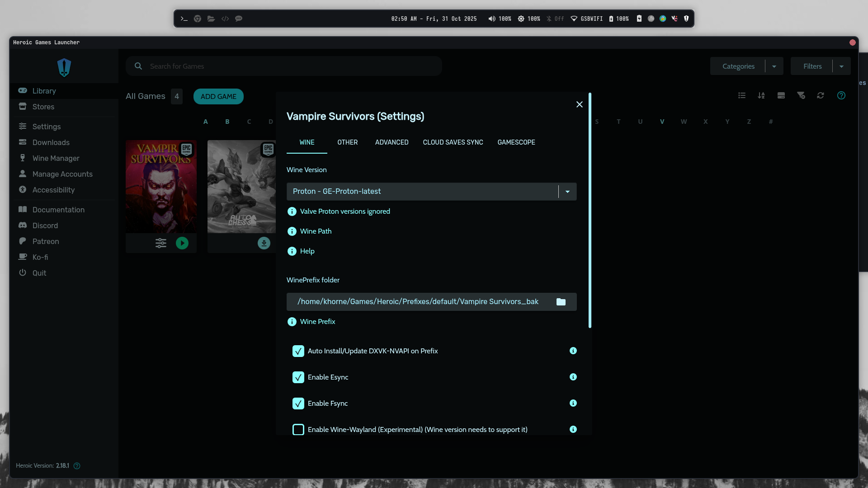Click the download icon on Auto Chess card
The height and width of the screenshot is (488, 868).
tap(264, 243)
